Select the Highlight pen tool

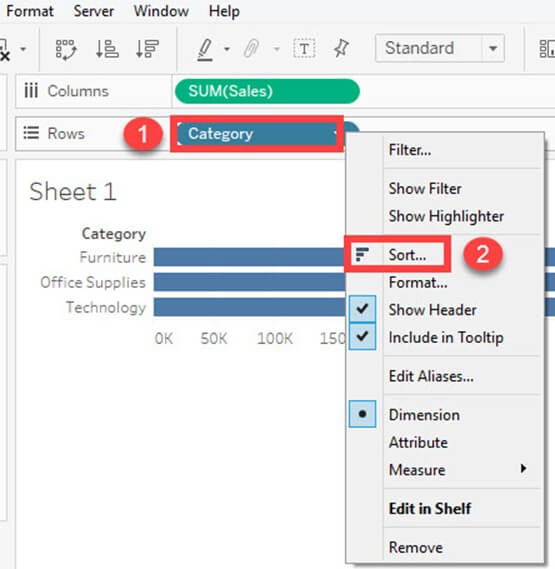205,49
